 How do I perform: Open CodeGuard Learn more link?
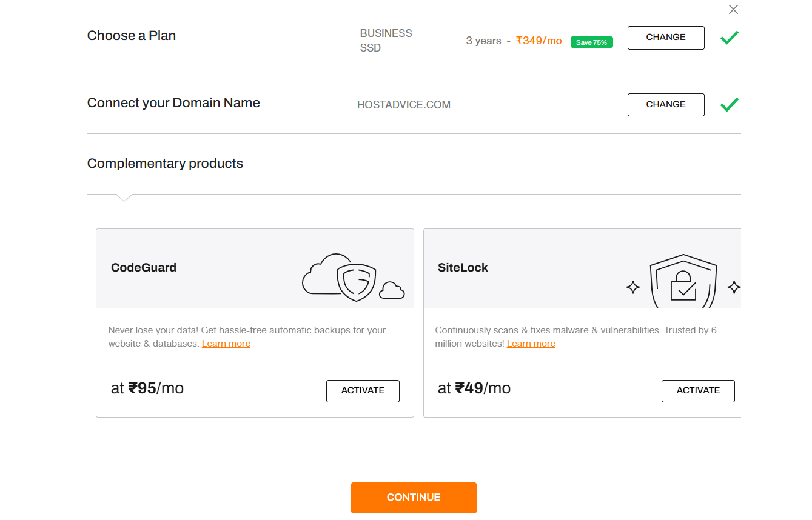[x=226, y=344]
